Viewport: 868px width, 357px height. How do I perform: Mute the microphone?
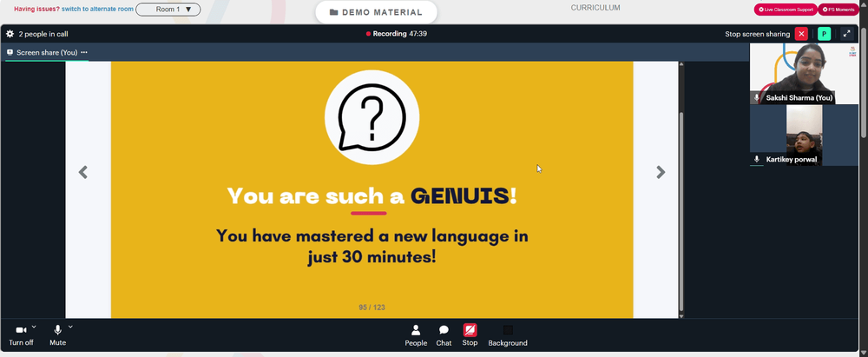[57, 334]
